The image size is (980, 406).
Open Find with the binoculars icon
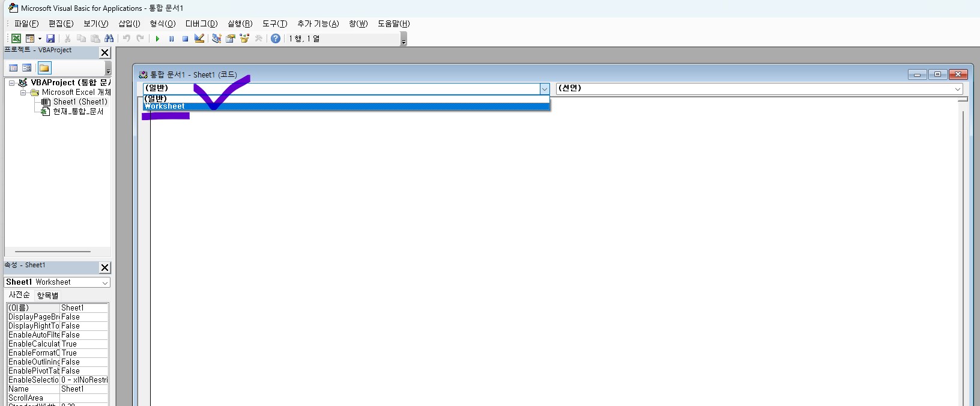109,38
